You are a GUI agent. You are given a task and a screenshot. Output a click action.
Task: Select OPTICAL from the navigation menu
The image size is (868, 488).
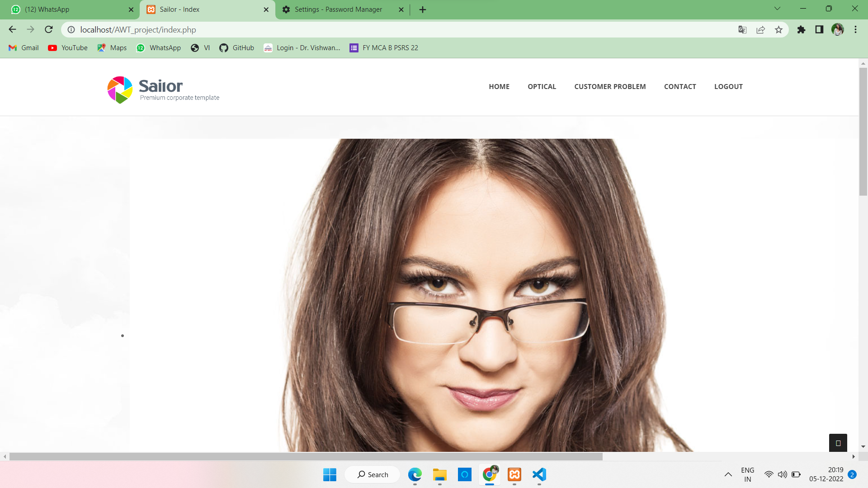pos(542,86)
